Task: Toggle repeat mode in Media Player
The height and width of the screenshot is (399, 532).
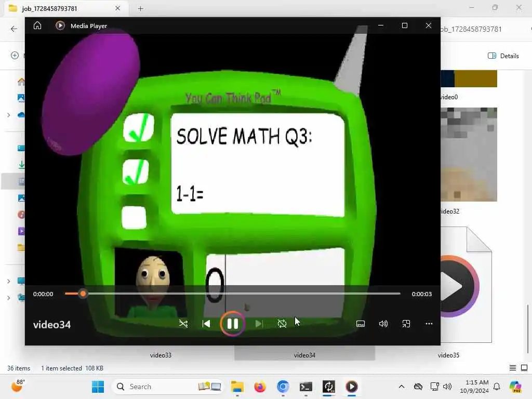Action: click(282, 324)
